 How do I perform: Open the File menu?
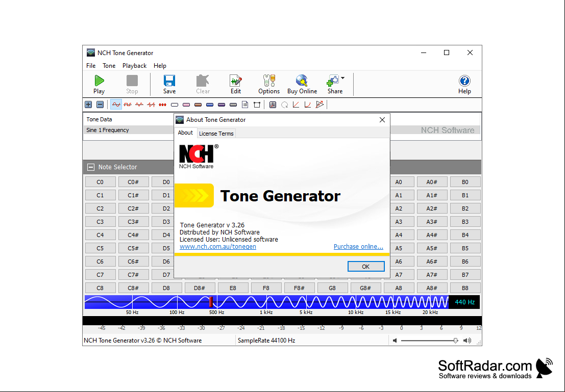pos(91,66)
